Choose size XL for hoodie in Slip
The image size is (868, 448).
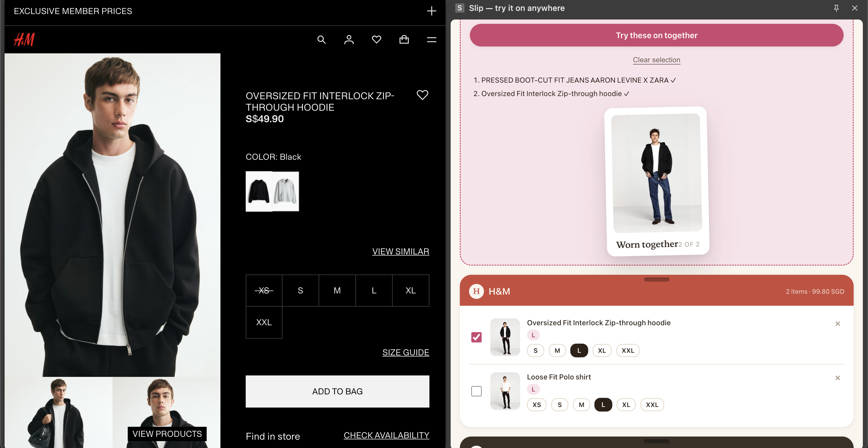[602, 350]
